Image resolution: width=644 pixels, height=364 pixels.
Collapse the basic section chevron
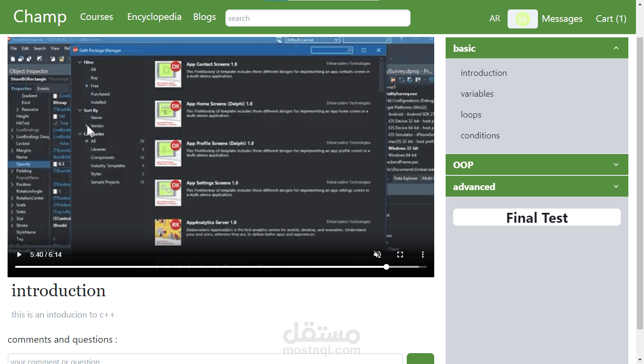[x=616, y=48]
